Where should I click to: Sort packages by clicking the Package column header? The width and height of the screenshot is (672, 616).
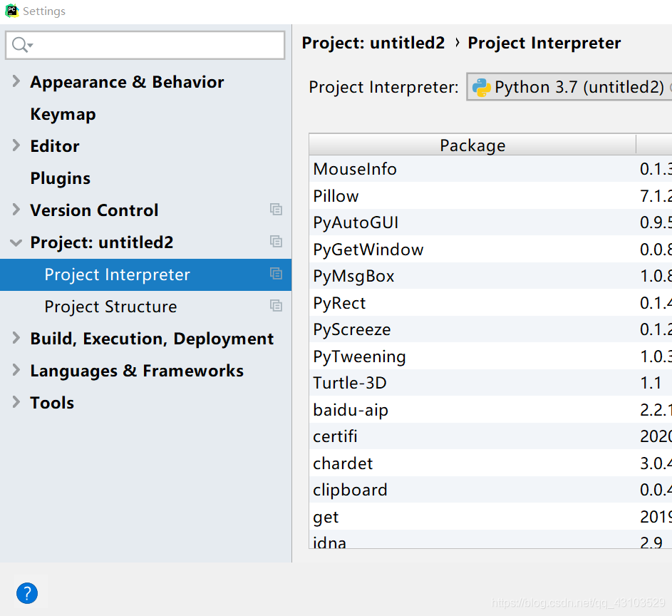pyautogui.click(x=472, y=144)
